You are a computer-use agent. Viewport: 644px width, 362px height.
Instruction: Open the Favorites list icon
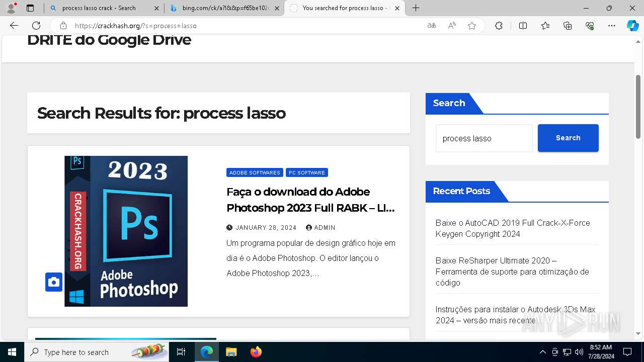click(x=545, y=26)
